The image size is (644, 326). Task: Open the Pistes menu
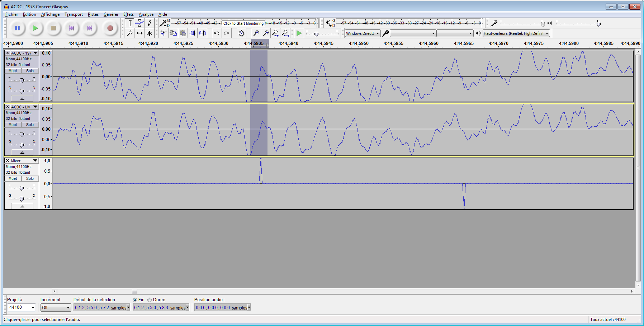(93, 14)
